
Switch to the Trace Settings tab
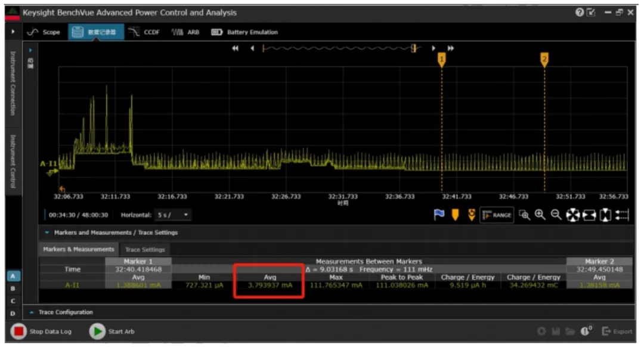144,249
